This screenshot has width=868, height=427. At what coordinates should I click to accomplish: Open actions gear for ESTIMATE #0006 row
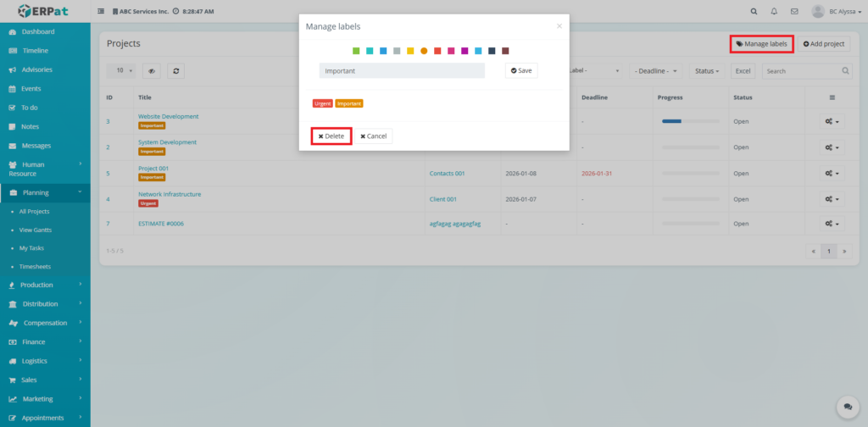click(832, 224)
